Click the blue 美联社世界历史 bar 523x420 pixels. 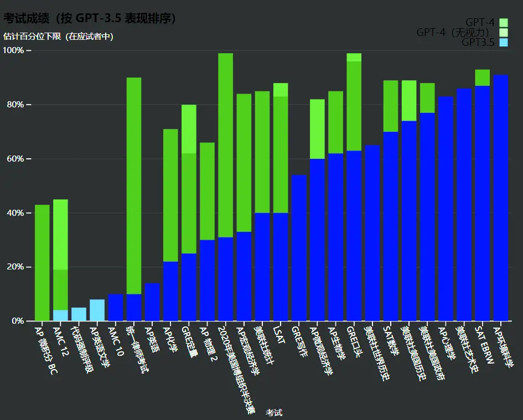[x=372, y=233]
